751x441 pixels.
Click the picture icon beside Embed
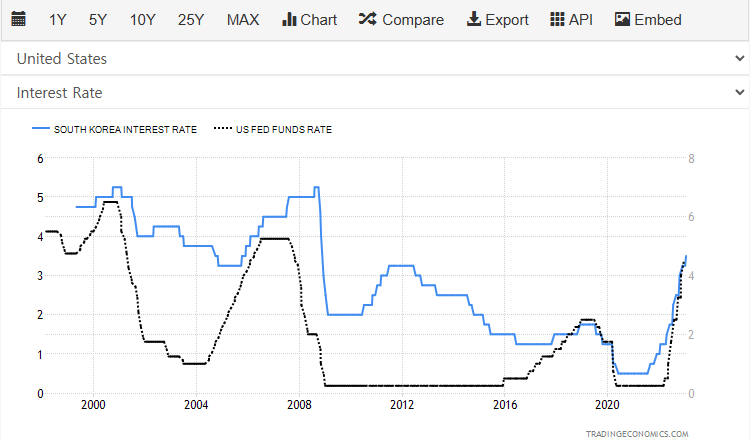pos(622,19)
